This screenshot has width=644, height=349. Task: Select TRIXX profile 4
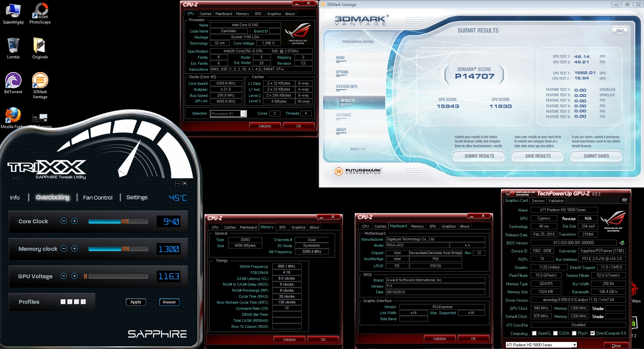click(x=83, y=302)
